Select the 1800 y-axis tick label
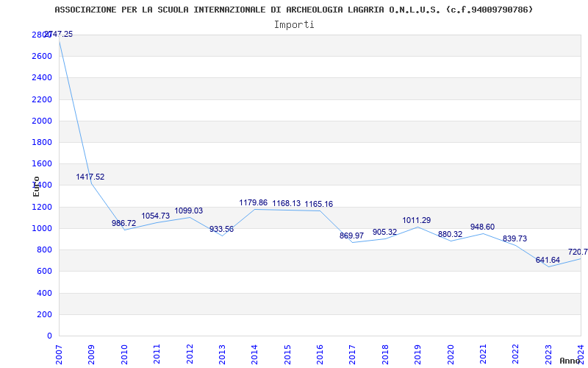Image resolution: width=588 pixels, height=368 pixels. pos(43,142)
